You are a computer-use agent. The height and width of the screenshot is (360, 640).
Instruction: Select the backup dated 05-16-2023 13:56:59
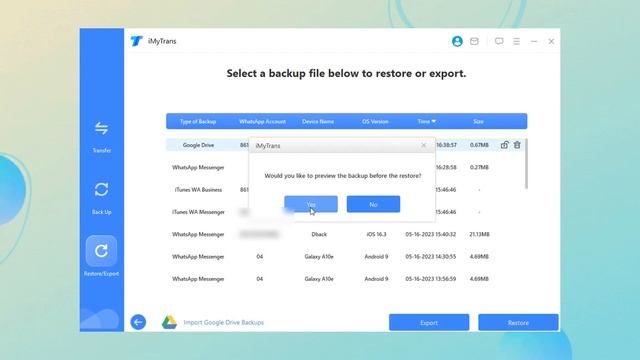(x=345, y=279)
